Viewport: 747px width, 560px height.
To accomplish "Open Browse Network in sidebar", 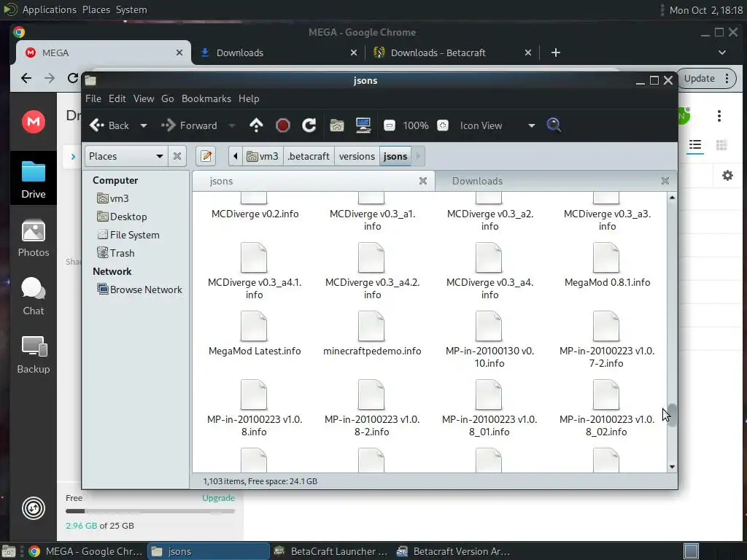I will 139,289.
